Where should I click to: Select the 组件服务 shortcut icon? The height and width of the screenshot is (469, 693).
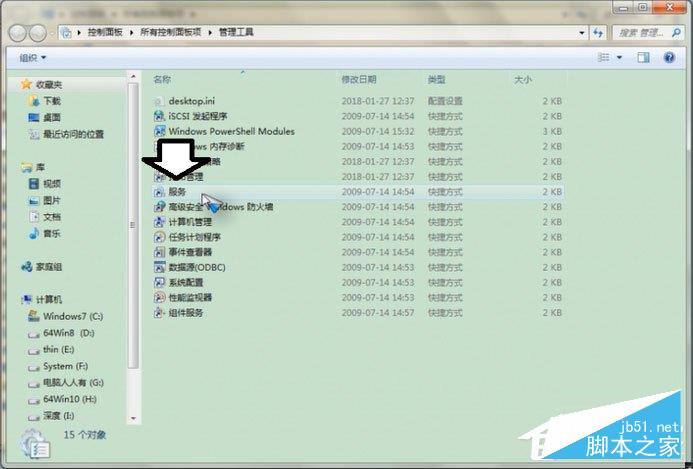[x=159, y=313]
